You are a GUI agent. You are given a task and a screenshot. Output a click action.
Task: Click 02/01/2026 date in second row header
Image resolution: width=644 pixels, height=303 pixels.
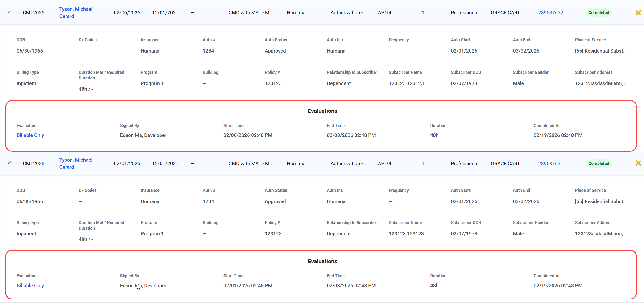(x=127, y=163)
